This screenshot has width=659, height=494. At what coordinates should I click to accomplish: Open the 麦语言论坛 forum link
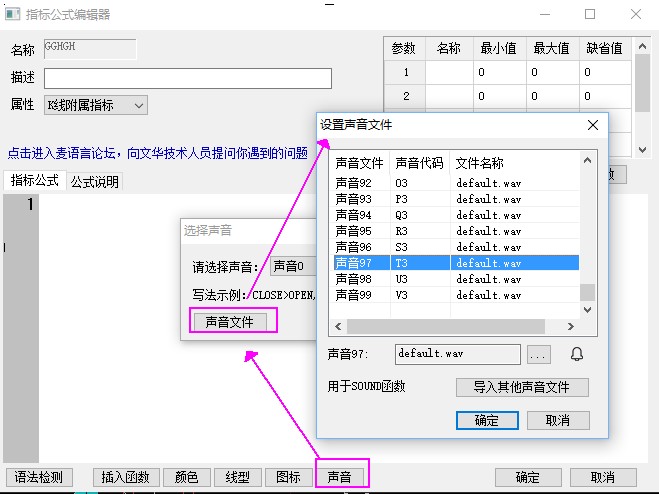(x=157, y=153)
